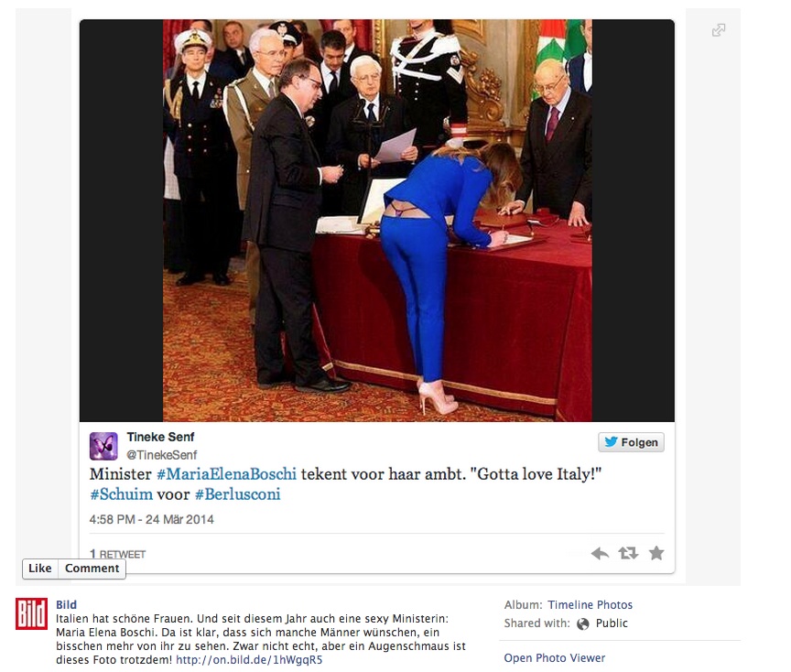
Task: Click the main photo image
Action: click(x=377, y=221)
